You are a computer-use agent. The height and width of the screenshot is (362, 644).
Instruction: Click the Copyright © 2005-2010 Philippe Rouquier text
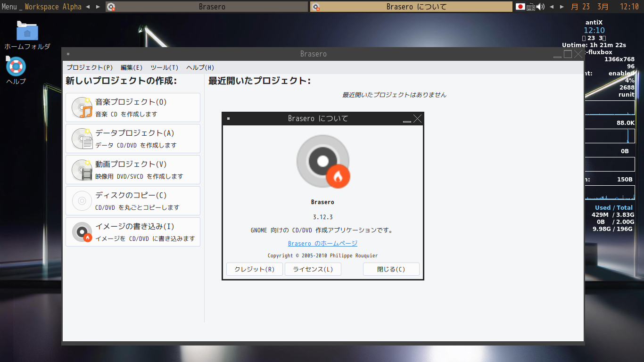(x=323, y=255)
